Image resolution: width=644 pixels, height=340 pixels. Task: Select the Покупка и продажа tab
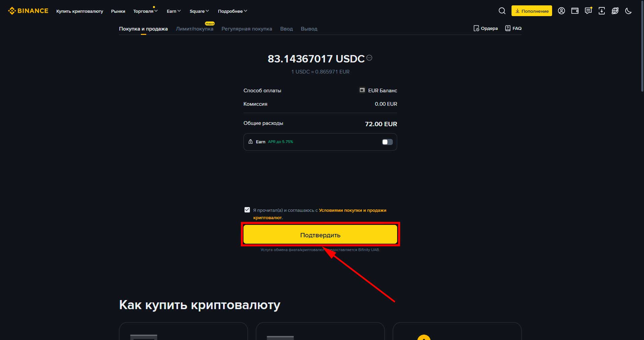click(x=143, y=29)
